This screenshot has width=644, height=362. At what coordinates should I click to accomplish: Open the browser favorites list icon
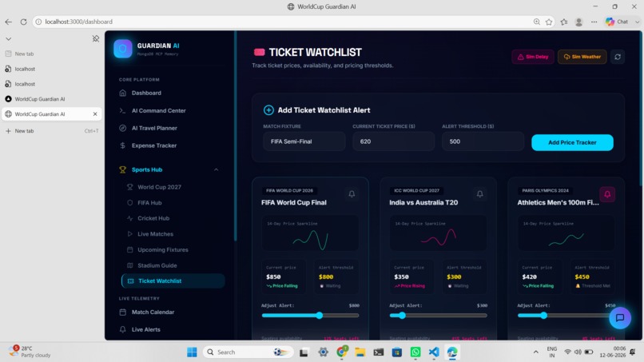tap(564, 22)
